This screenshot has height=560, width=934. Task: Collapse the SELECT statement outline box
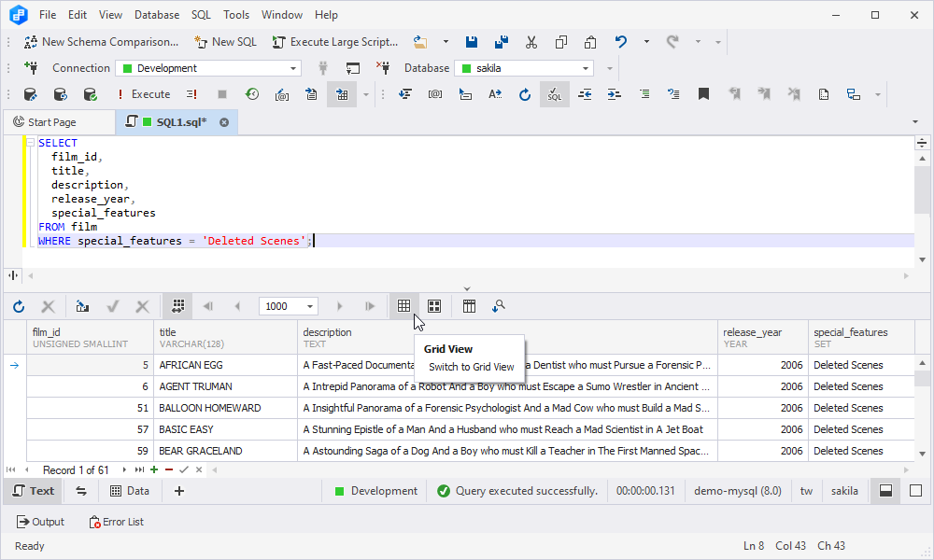[31, 143]
